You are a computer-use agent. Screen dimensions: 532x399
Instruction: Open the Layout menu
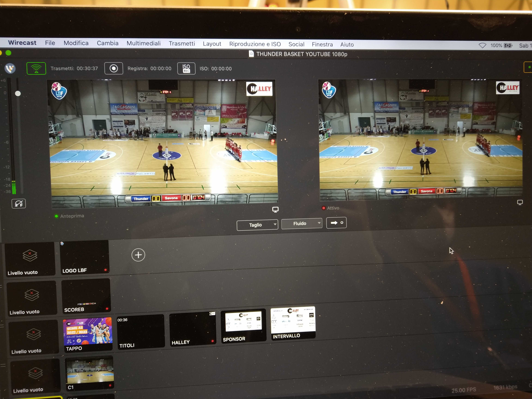coord(212,44)
